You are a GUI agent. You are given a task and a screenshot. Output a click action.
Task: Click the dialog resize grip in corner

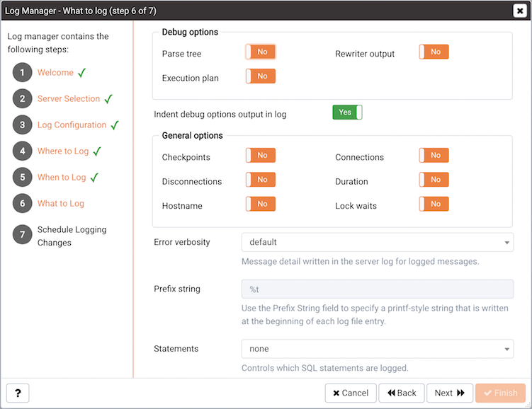(528, 405)
